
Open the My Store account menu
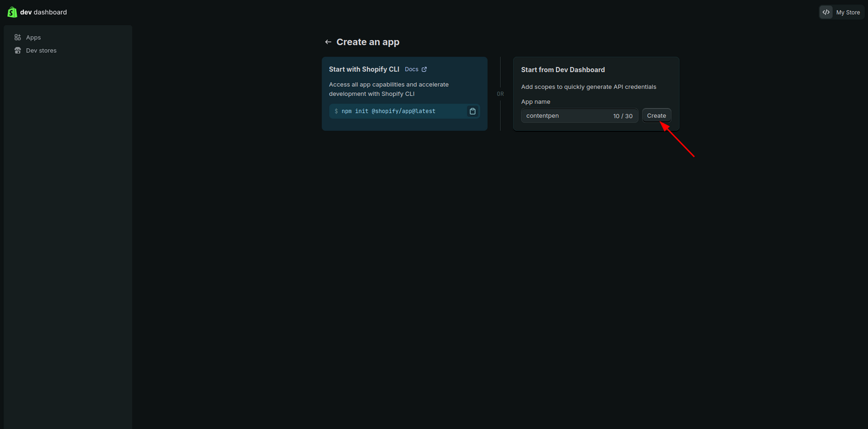[x=847, y=12]
